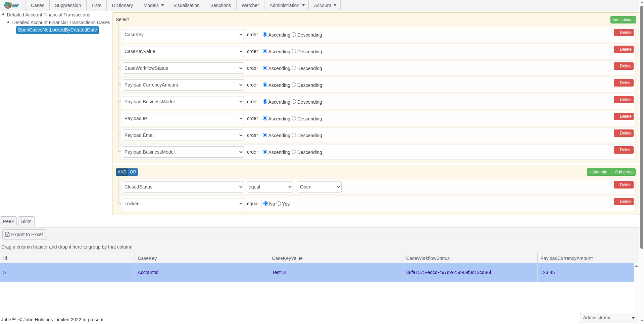Set Locked equal to Yes

click(x=279, y=203)
